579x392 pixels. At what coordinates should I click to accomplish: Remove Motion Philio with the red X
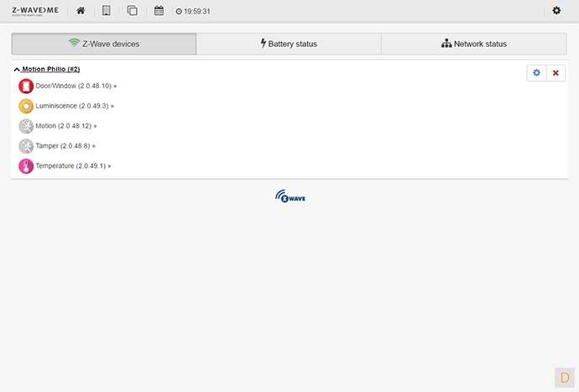(x=556, y=73)
